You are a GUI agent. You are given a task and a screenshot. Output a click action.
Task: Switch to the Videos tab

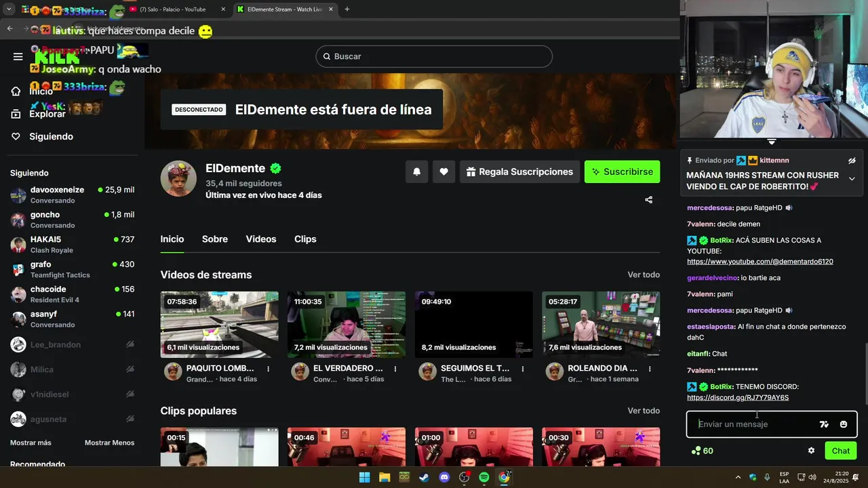point(261,239)
